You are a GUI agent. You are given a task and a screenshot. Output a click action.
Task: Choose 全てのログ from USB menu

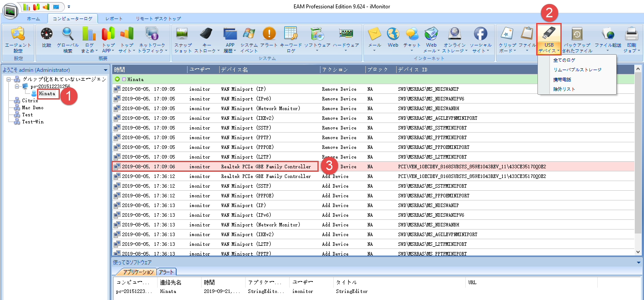[564, 60]
